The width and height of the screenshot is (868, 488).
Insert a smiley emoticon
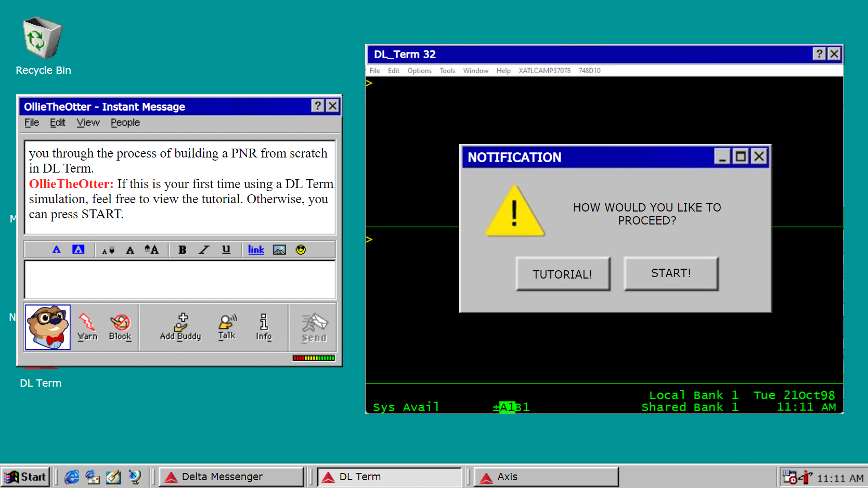click(x=301, y=250)
